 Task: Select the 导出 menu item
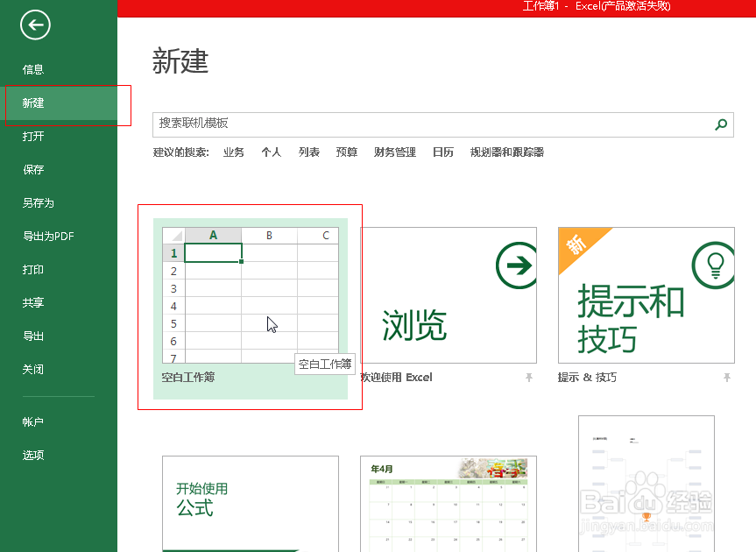click(x=33, y=336)
